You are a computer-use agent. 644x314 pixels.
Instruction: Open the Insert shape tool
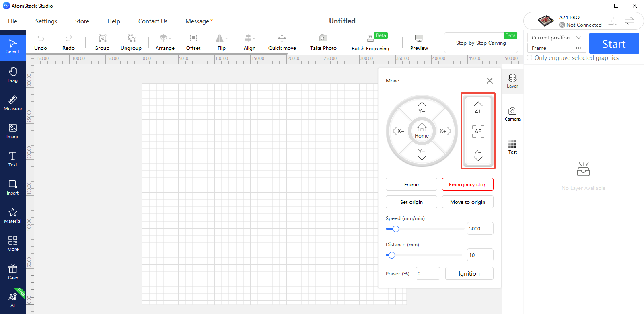[13, 187]
